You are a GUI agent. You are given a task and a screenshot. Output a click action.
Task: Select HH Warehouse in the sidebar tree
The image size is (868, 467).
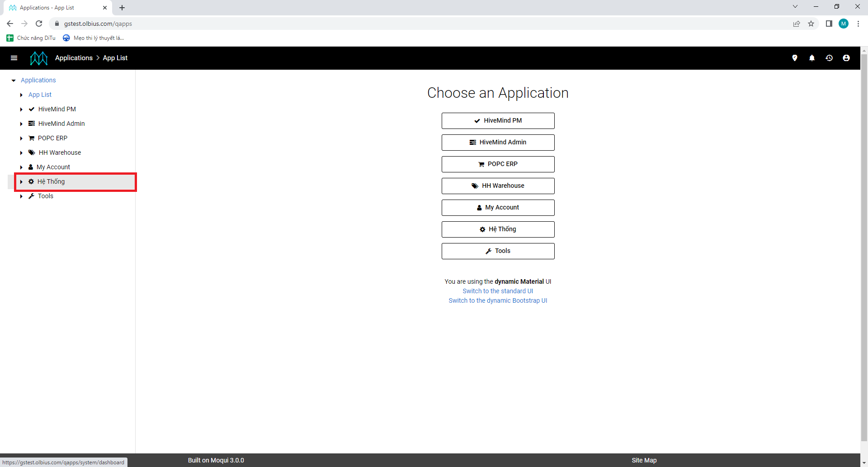(x=60, y=152)
